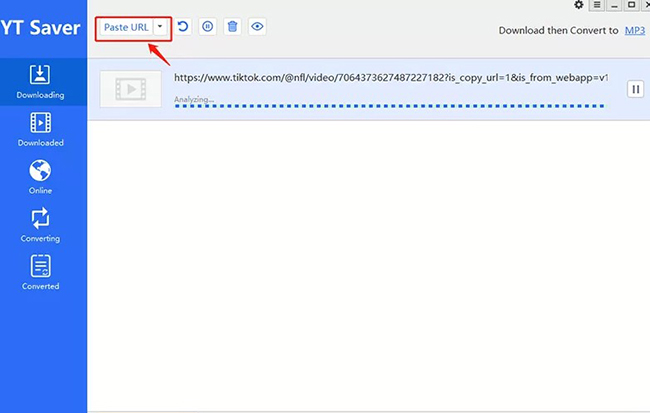
Task: Select the TikTok URL download entry
Action: [x=390, y=77]
